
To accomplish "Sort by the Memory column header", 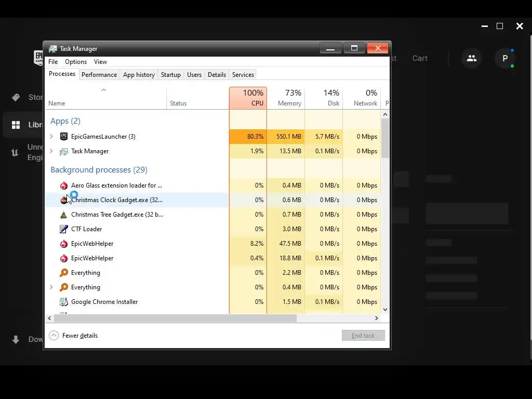I will point(286,98).
